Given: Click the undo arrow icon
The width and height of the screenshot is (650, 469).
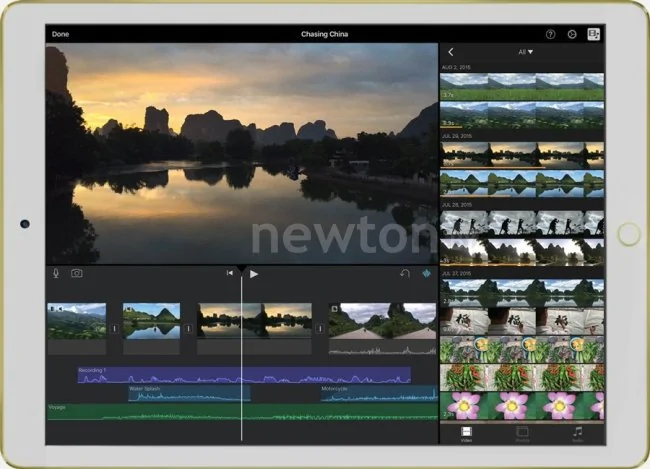Looking at the screenshot, I should [x=405, y=273].
